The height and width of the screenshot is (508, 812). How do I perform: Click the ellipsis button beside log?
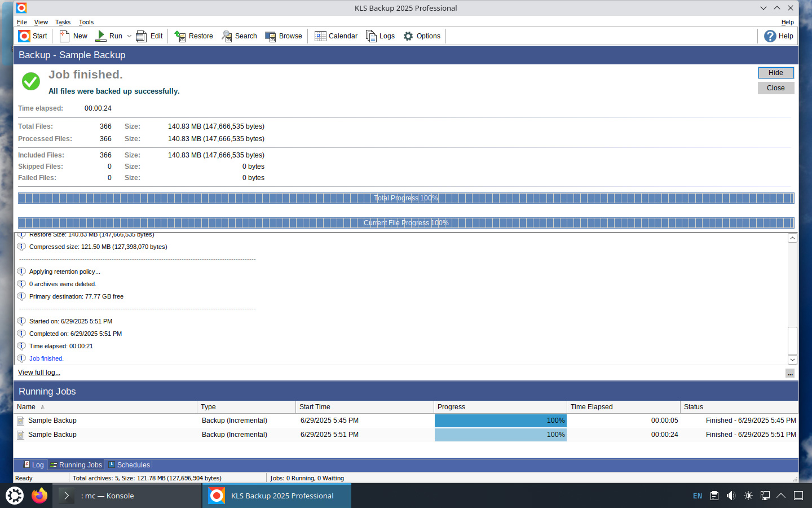790,373
